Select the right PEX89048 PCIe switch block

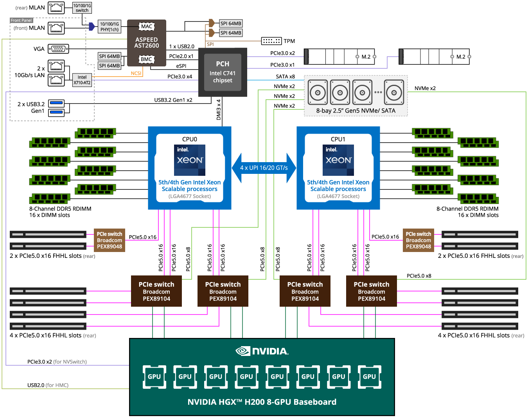click(418, 240)
